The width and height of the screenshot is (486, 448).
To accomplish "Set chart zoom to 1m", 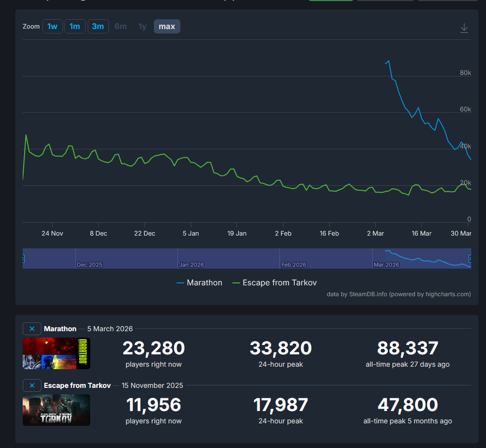I will 75,26.
